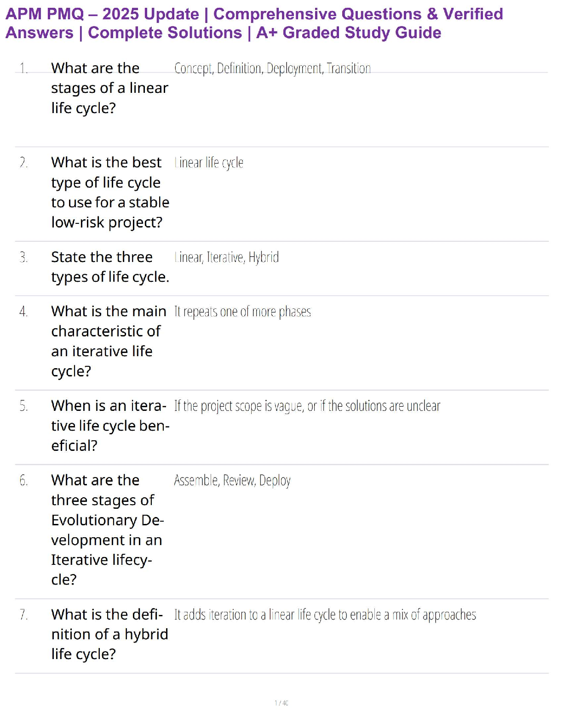Click answer 'It repeats one of more phases'

242,312
